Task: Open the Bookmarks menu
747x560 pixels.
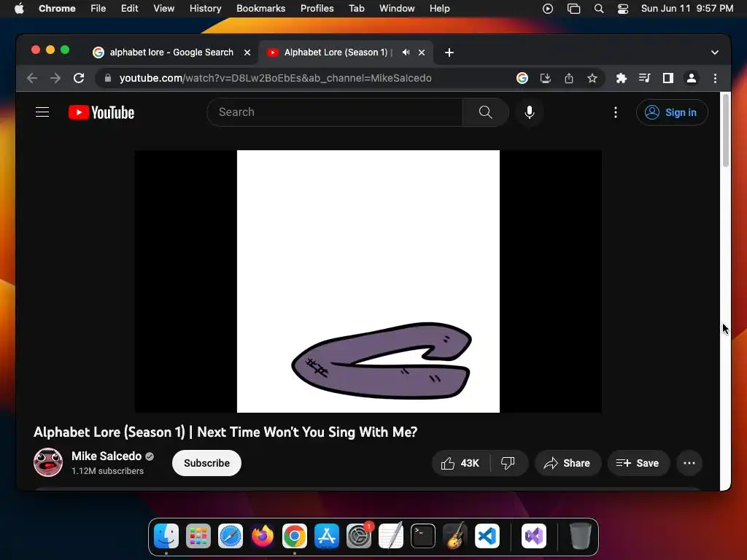Action: (260, 9)
